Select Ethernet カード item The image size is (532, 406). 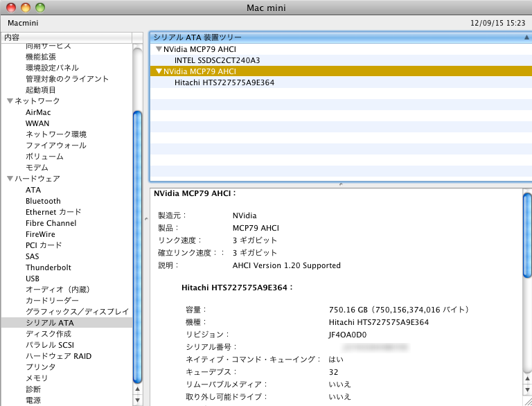click(53, 212)
